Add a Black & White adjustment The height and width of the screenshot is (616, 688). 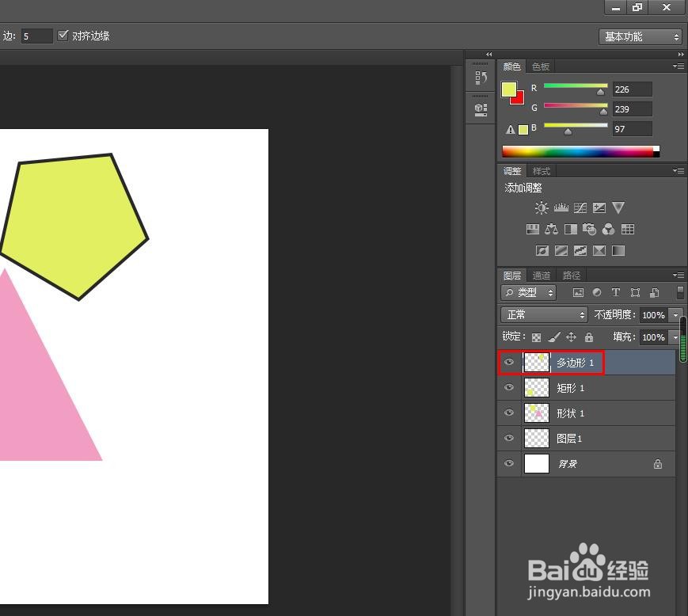[570, 229]
